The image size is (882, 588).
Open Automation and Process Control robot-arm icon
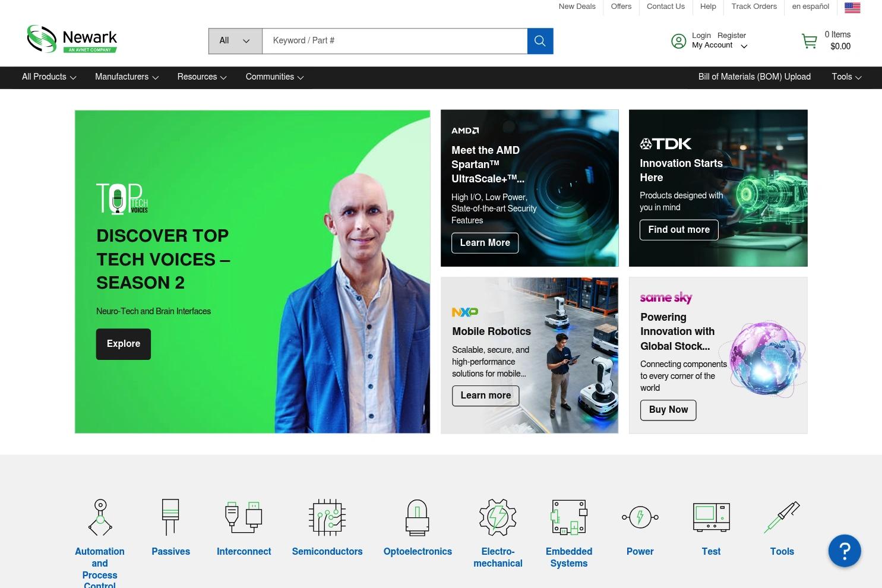100,517
